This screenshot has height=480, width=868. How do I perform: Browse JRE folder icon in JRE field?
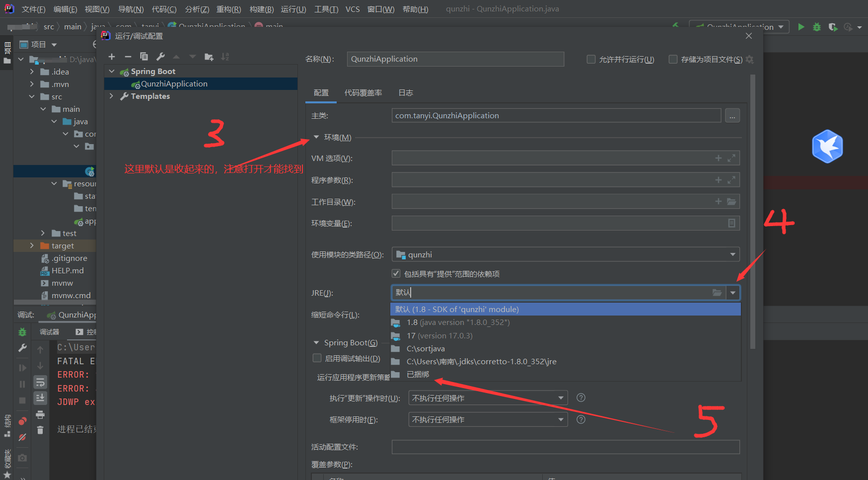(717, 293)
